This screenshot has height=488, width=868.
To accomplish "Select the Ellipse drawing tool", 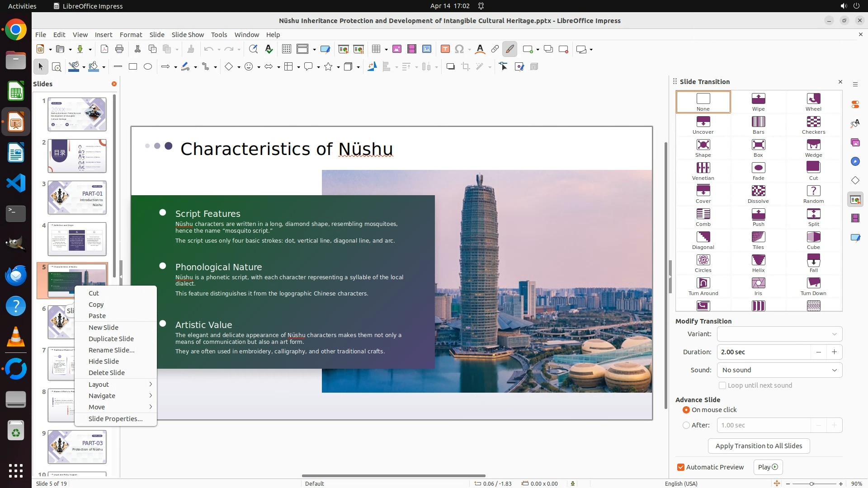I will 148,67.
